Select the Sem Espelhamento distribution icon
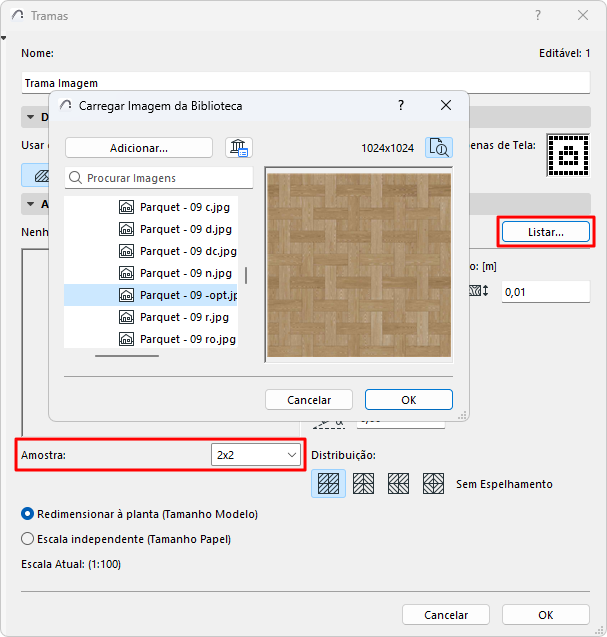This screenshot has width=607, height=637. (x=328, y=483)
